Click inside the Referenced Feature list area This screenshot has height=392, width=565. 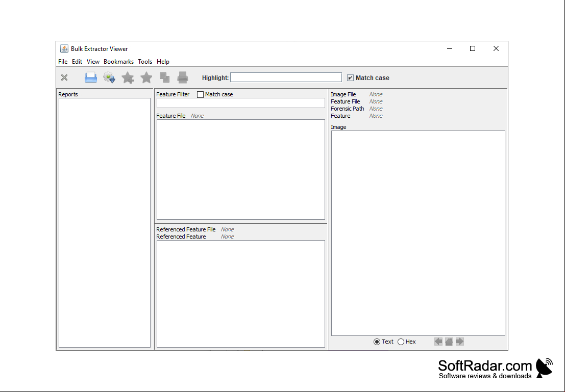[x=241, y=294]
